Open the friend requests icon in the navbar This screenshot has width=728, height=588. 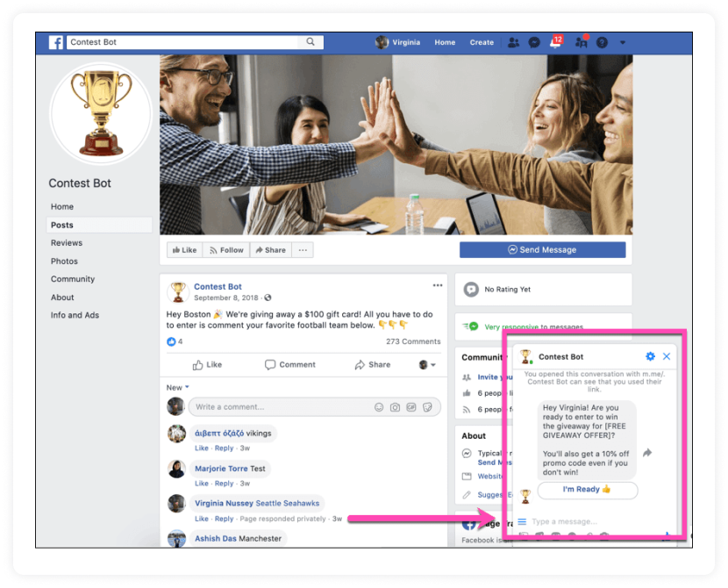point(515,41)
